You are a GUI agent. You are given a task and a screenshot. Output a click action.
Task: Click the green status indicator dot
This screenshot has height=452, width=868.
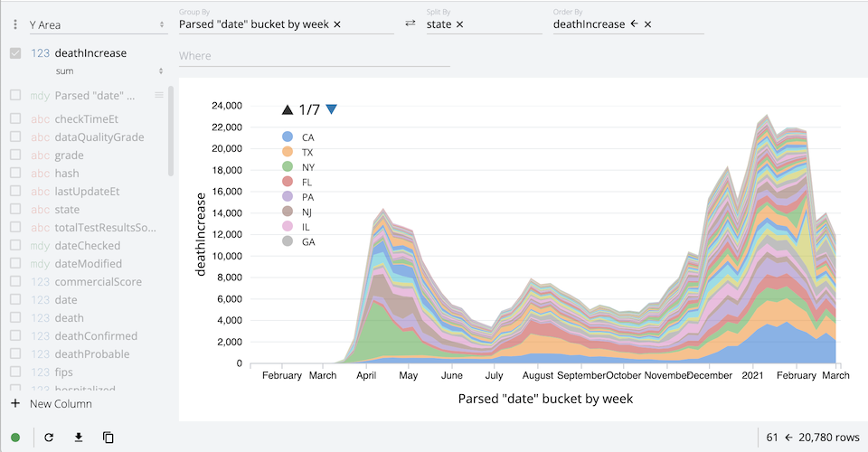tap(15, 438)
